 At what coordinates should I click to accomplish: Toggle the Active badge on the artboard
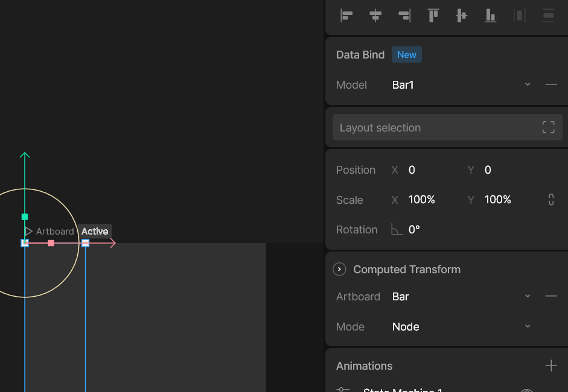95,231
